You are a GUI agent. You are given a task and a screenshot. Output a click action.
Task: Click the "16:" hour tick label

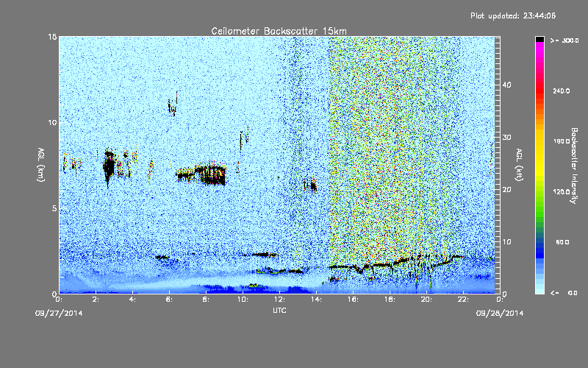[354, 300]
